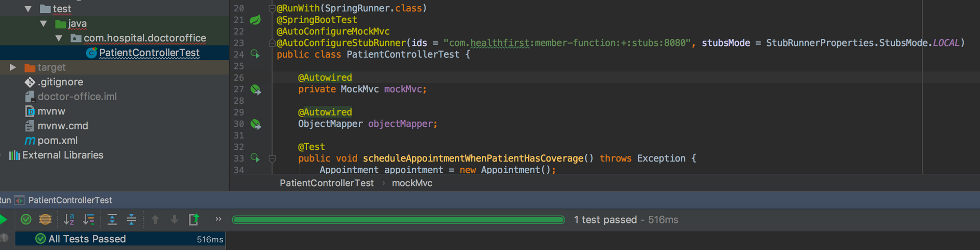This screenshot has height=250, width=980.
Task: Run the scheduleAppointment test from the gutter
Action: tap(255, 158)
